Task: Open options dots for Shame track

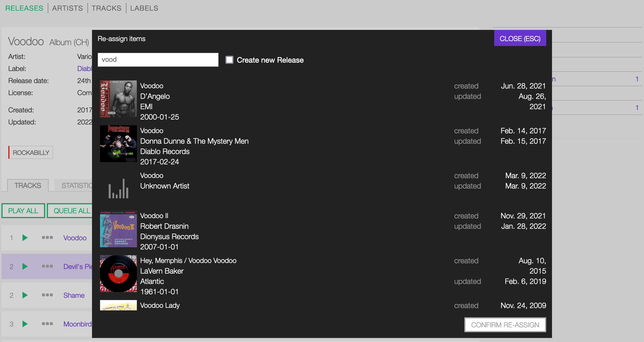Action: [x=47, y=295]
